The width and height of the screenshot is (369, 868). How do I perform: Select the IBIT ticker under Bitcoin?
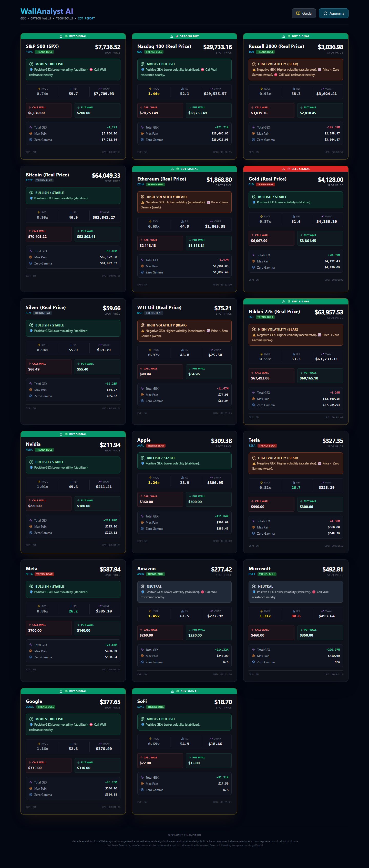29,181
